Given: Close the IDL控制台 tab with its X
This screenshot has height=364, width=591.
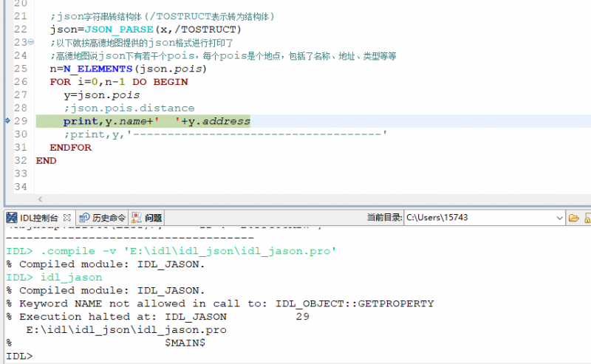Looking at the screenshot, I should (67, 218).
